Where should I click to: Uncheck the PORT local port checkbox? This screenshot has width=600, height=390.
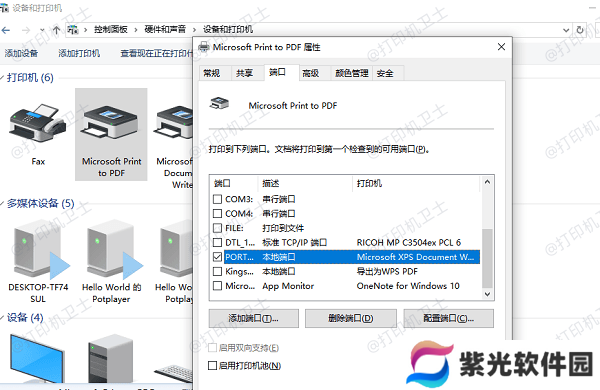(x=217, y=257)
